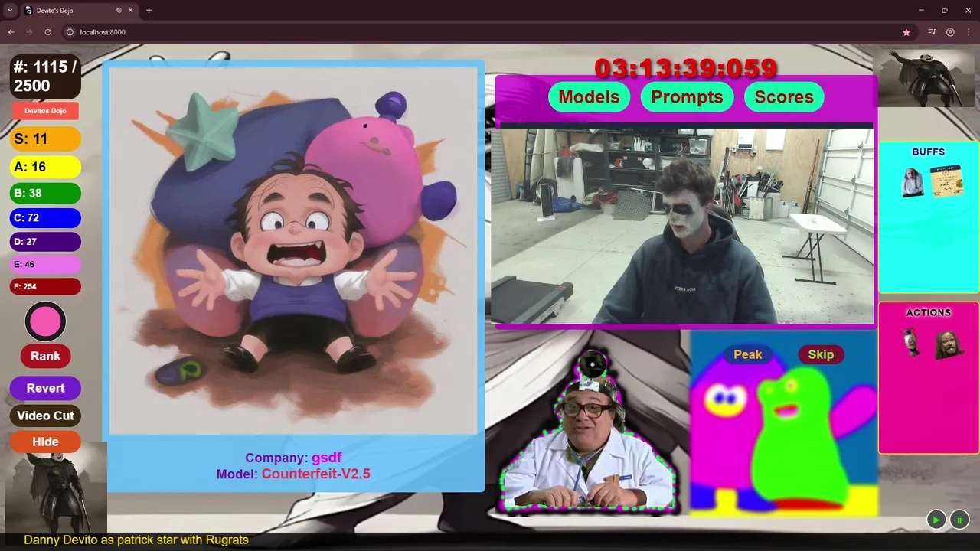
Task: Open the tab search dropdown arrow
Action: [10, 11]
